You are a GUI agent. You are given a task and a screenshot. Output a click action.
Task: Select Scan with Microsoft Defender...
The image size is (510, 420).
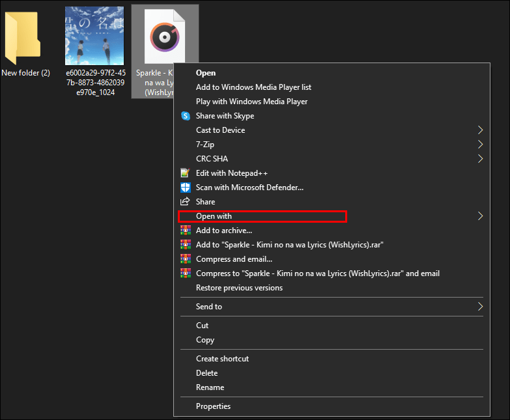point(332,188)
